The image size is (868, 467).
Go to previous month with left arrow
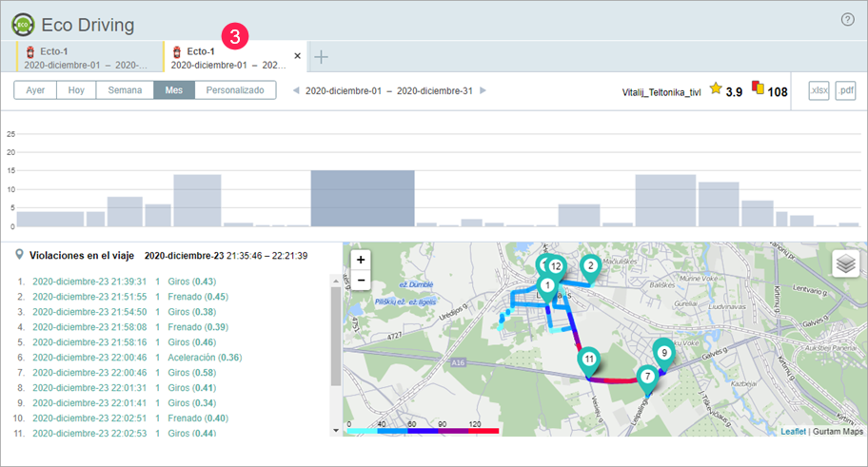coord(295,90)
